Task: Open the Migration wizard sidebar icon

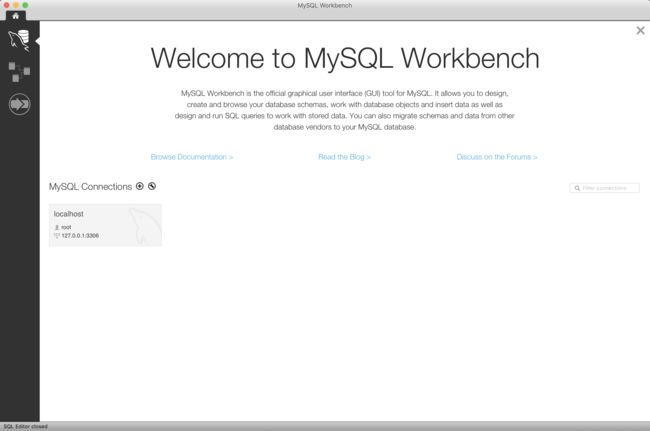Action: click(19, 104)
